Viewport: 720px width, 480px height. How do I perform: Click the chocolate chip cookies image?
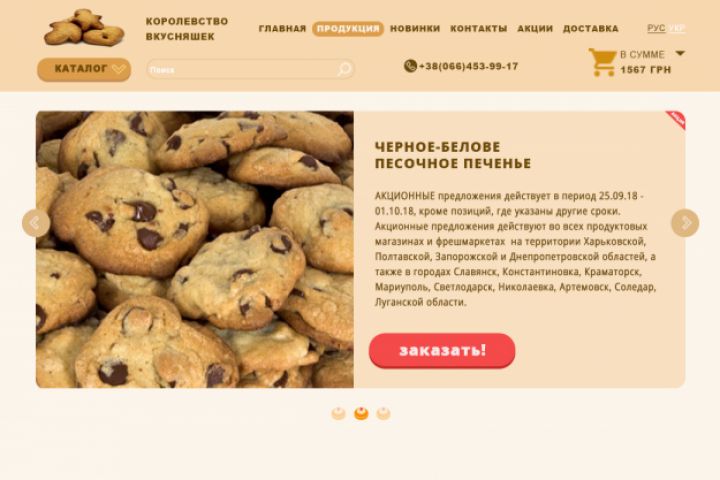[195, 249]
